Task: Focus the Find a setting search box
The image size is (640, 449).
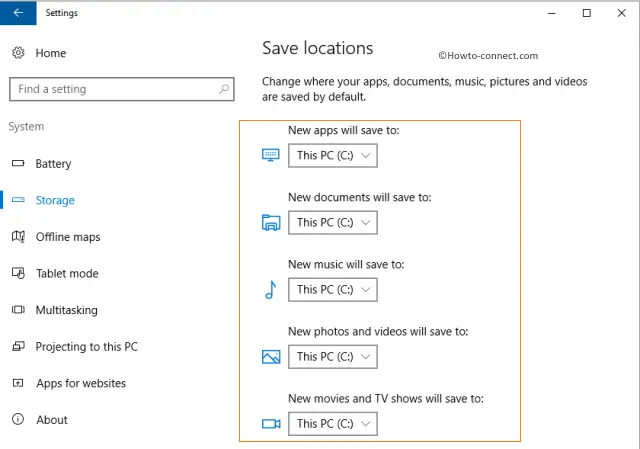Action: [122, 89]
